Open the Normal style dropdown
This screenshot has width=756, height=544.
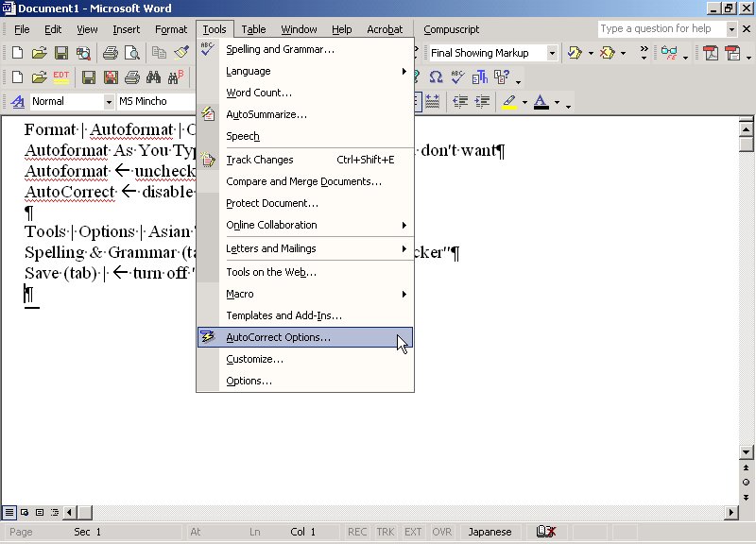[107, 101]
